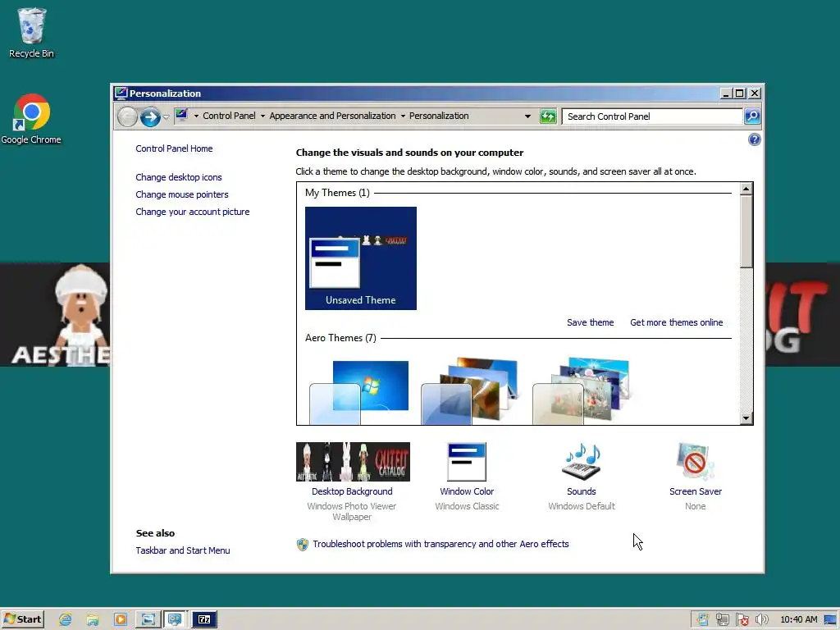Click the Window Color text link
Viewport: 840px width, 630px height.
point(467,491)
